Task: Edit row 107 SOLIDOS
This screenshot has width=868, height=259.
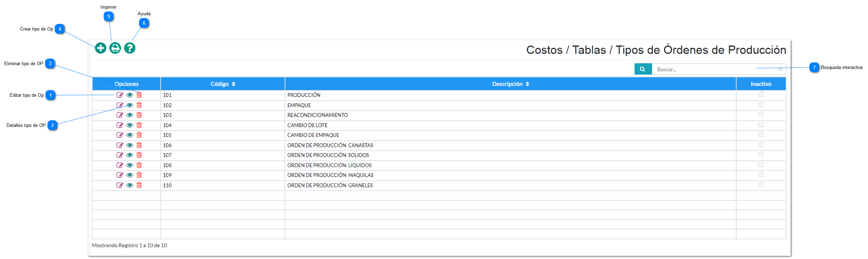Action: (x=120, y=155)
